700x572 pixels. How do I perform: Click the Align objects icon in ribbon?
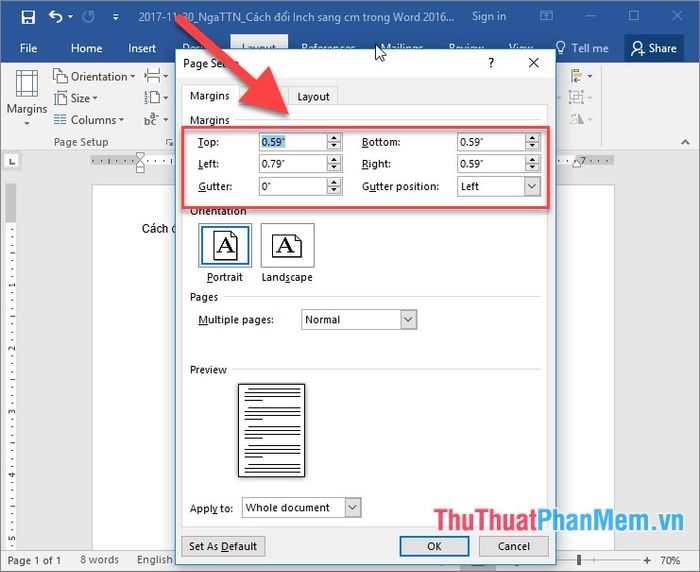[581, 76]
